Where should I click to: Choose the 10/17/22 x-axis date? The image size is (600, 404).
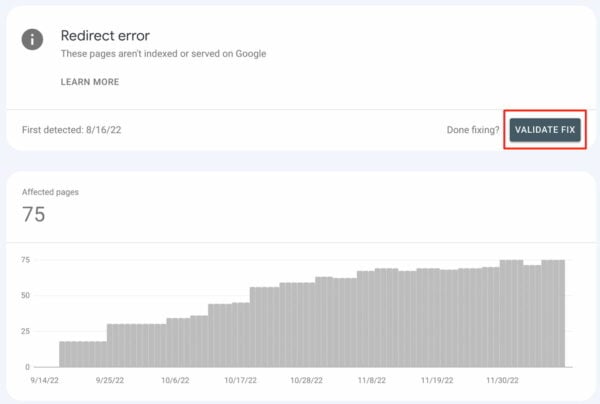243,381
